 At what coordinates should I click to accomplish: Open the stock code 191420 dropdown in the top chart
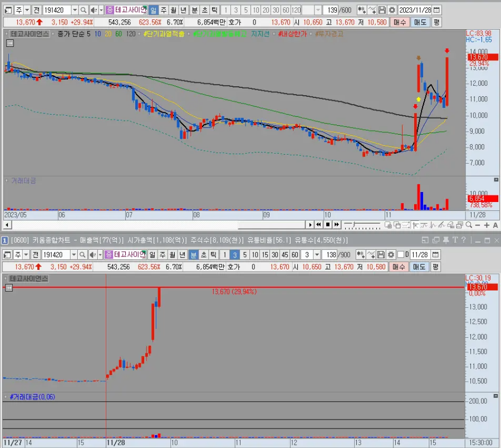75,10
